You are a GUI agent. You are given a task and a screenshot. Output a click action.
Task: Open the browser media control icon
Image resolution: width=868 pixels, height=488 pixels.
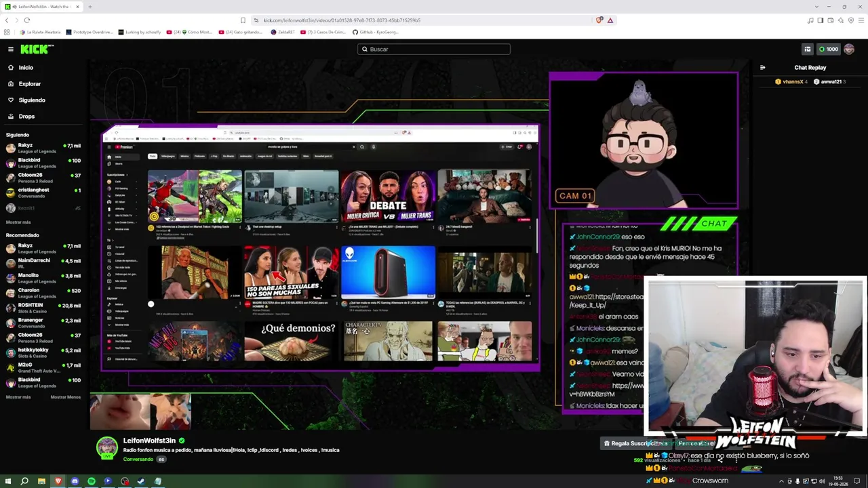point(810,20)
